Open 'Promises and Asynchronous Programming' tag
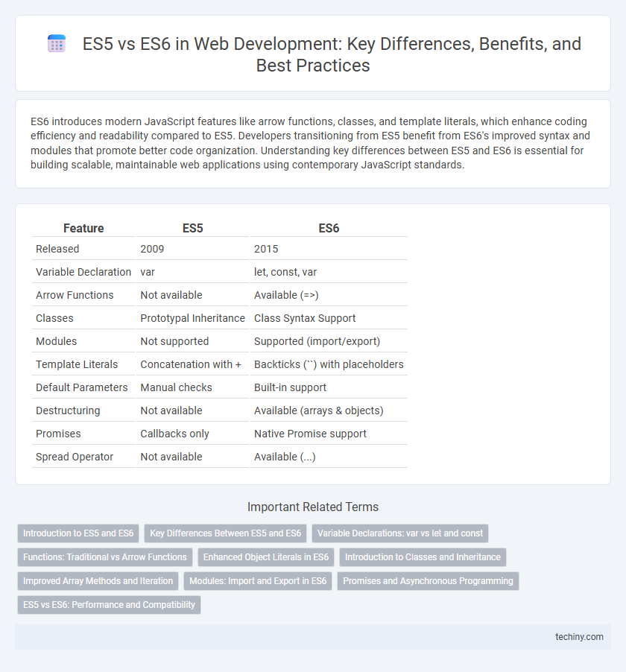 click(428, 580)
